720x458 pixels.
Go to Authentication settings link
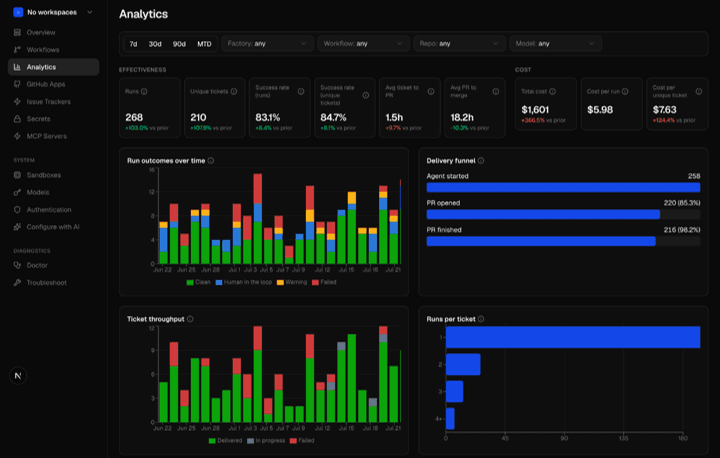click(53, 209)
